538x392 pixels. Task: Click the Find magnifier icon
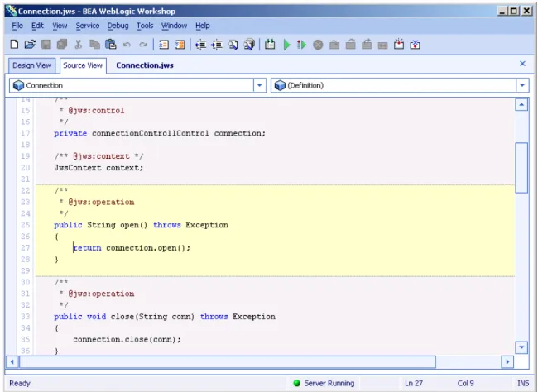pyautogui.click(x=233, y=45)
